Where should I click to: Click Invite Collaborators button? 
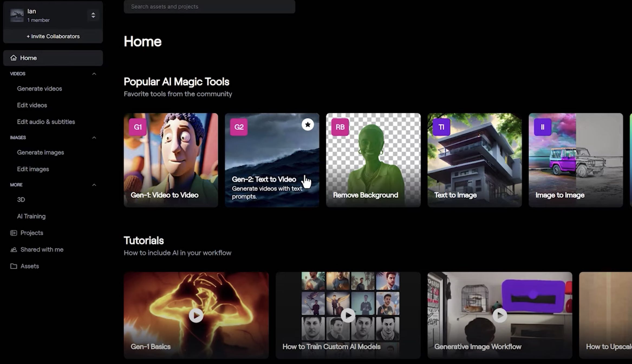point(53,36)
